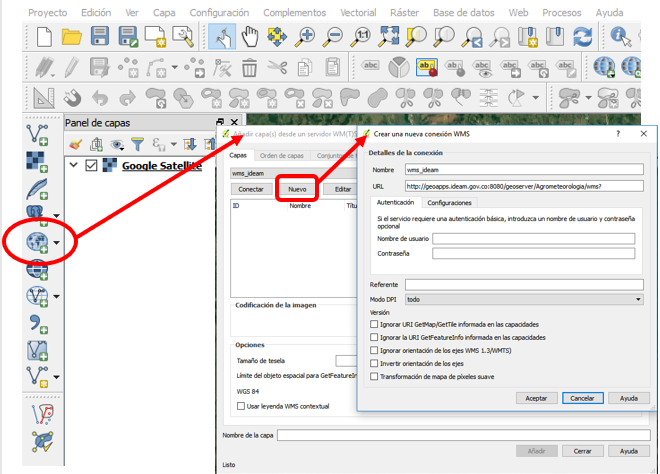Click the New Project icon
The image size is (660, 474).
[x=44, y=37]
